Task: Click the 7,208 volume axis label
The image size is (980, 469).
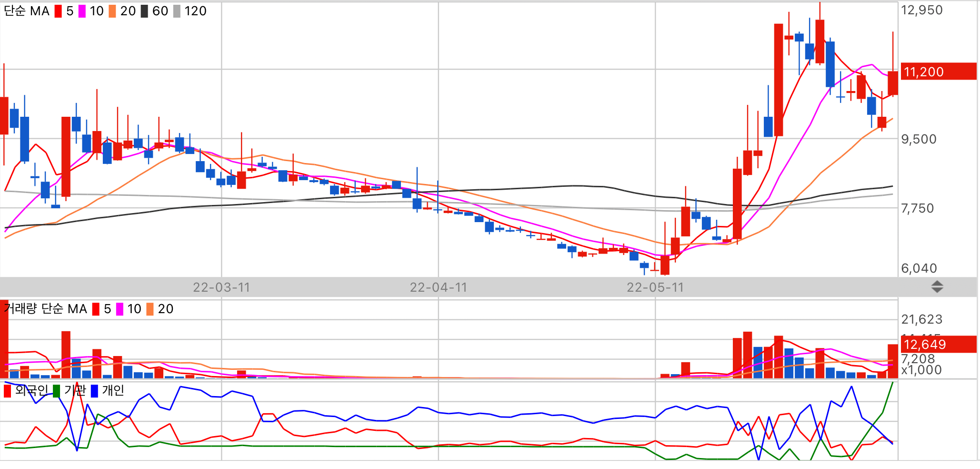Action: click(x=918, y=358)
